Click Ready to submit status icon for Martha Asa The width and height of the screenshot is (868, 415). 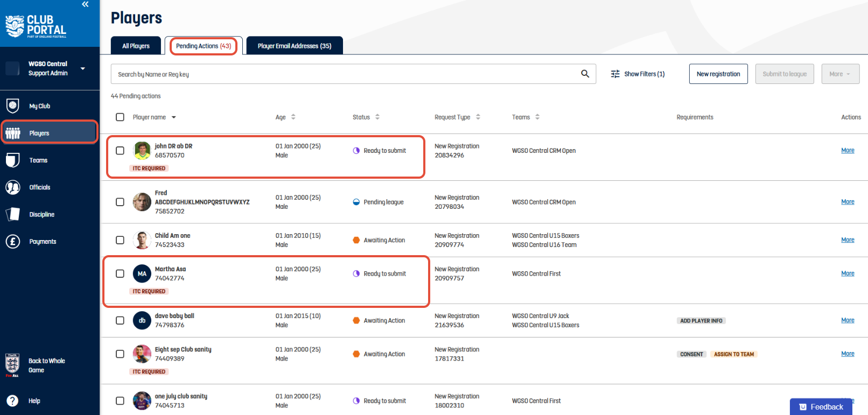pos(356,273)
